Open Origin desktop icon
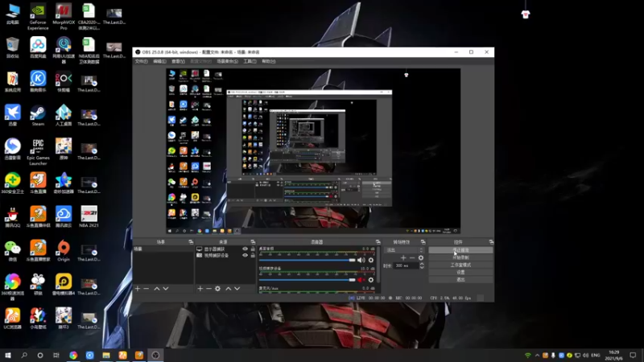The width and height of the screenshot is (644, 362). (64, 251)
